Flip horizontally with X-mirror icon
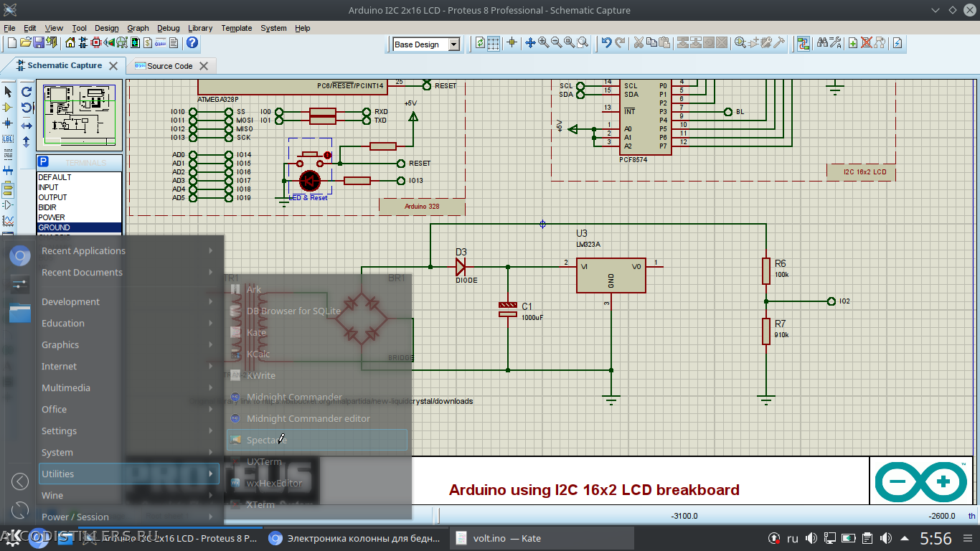 coord(27,126)
